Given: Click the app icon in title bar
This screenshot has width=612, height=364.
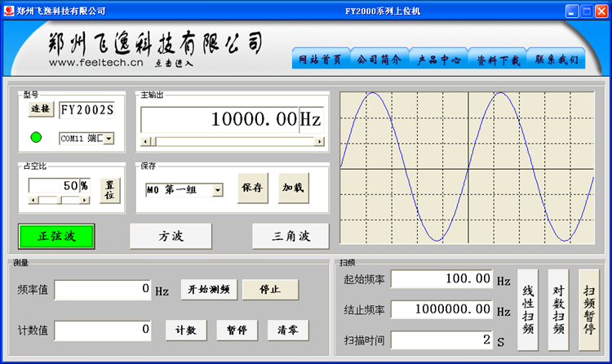Looking at the screenshot, I should (x=8, y=11).
